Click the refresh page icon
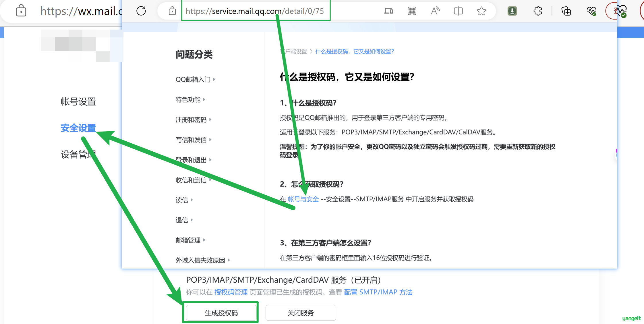644x324 pixels. tap(141, 11)
